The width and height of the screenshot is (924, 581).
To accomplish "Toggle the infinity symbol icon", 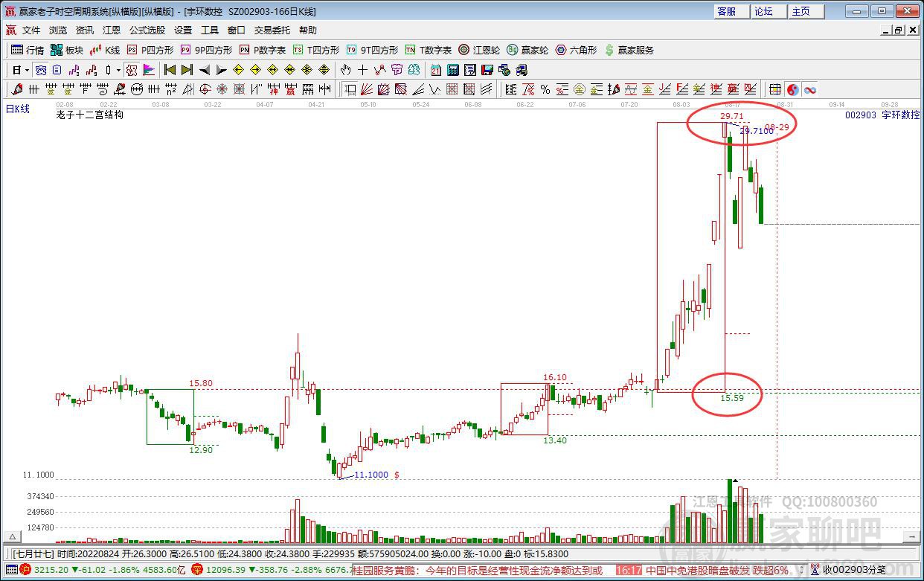I will pos(810,89).
